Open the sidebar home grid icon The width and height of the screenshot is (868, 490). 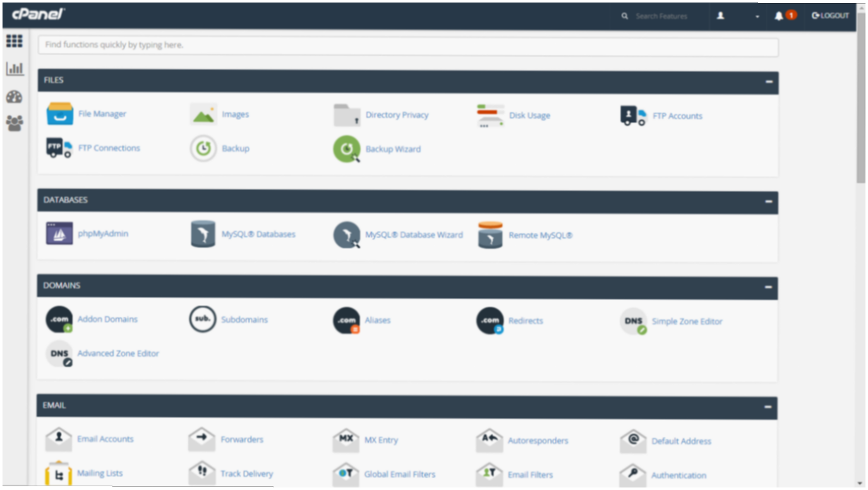tap(14, 41)
